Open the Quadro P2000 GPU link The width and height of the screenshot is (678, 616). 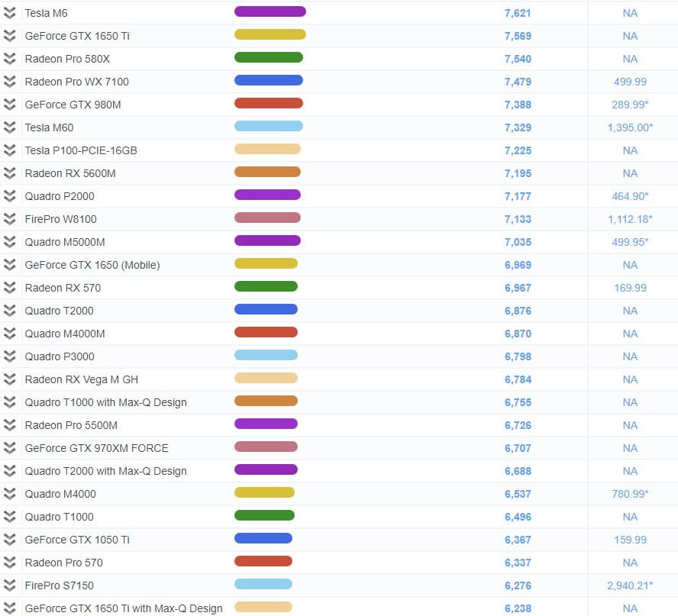click(x=60, y=197)
